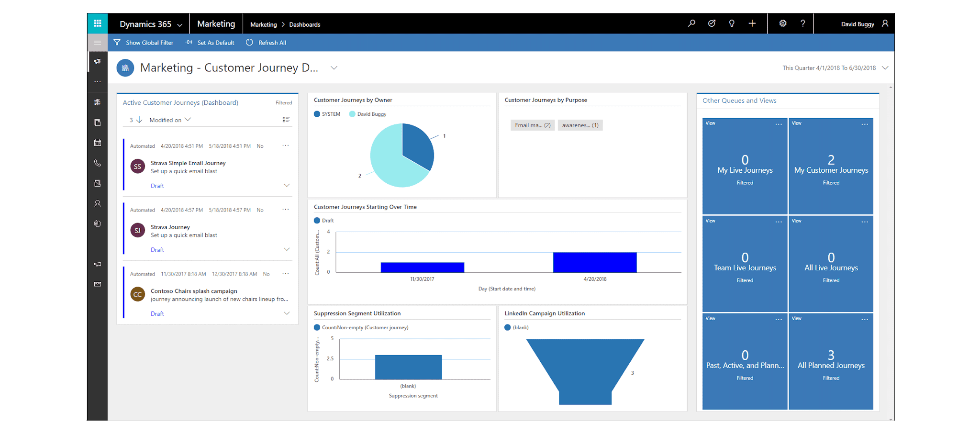This screenshot has height=434, width=980.
Task: Open the app launcher waffle icon
Action: [98, 23]
